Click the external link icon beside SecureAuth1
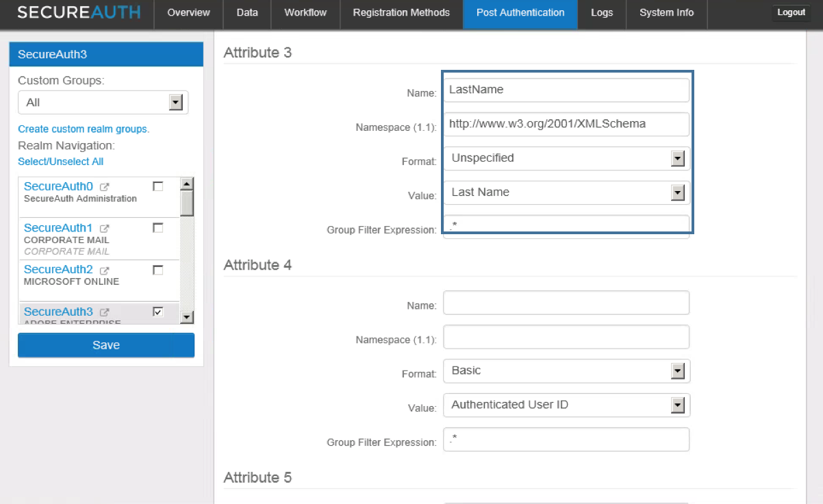This screenshot has width=823, height=504. (105, 227)
